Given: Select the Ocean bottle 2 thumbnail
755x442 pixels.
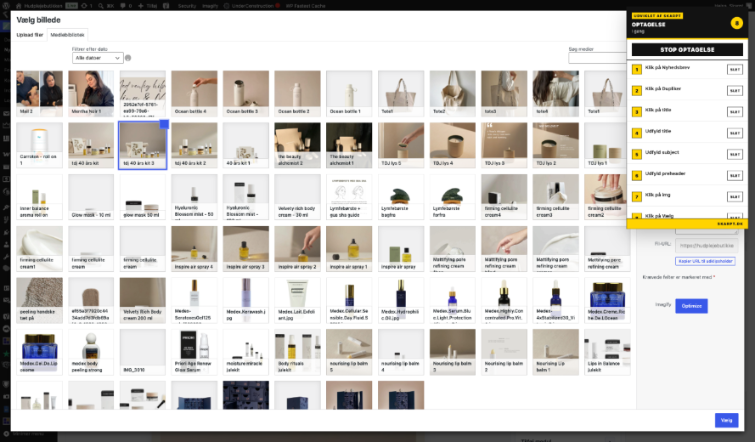Looking at the screenshot, I should pyautogui.click(x=298, y=93).
